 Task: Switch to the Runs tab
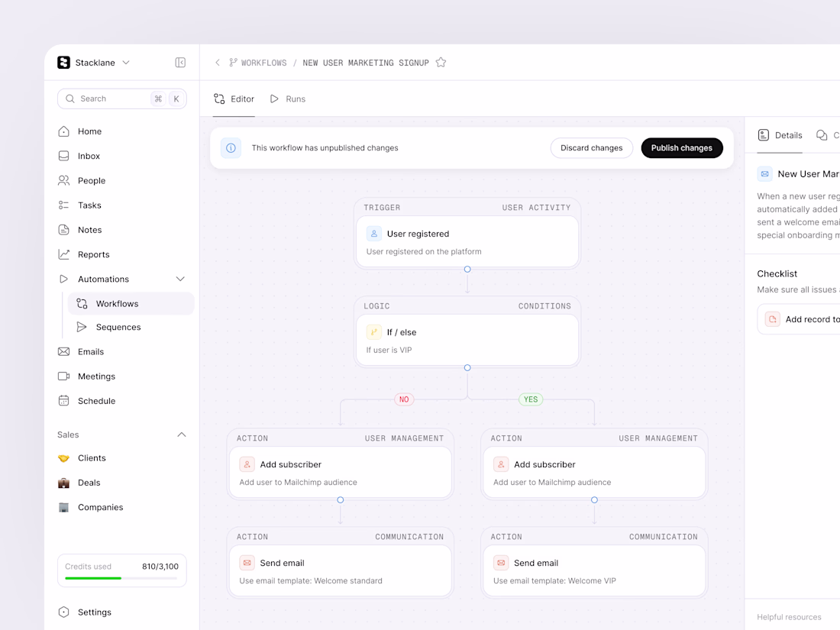pos(288,99)
